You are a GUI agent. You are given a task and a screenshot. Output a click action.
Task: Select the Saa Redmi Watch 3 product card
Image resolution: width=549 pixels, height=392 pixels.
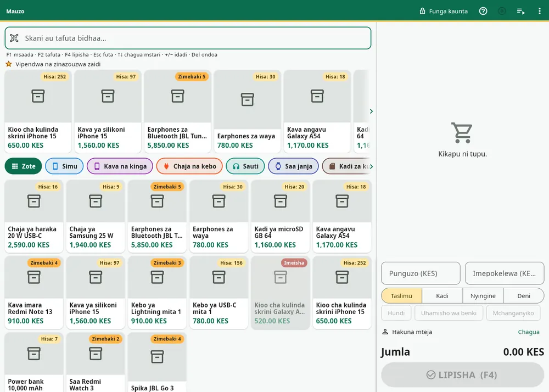96,362
